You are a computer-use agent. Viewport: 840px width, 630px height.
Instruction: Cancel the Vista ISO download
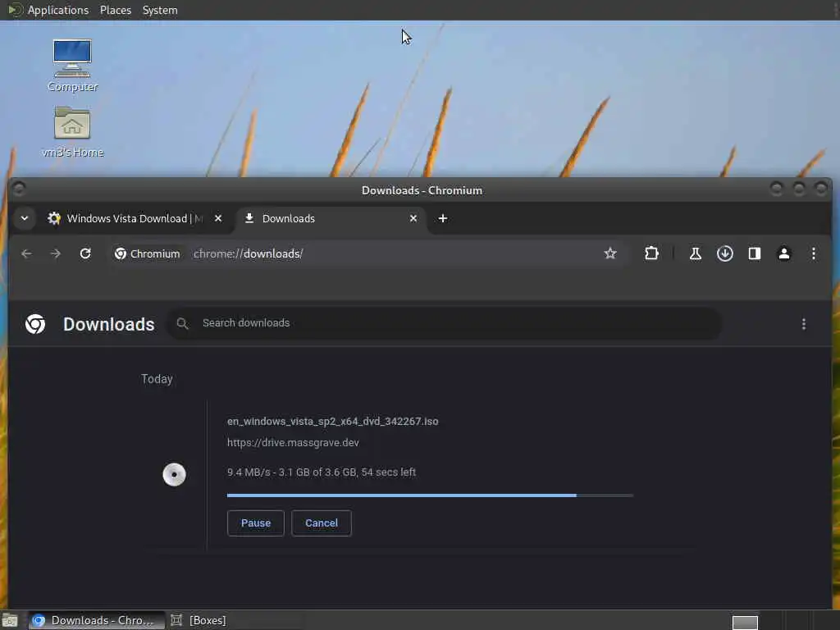point(322,523)
